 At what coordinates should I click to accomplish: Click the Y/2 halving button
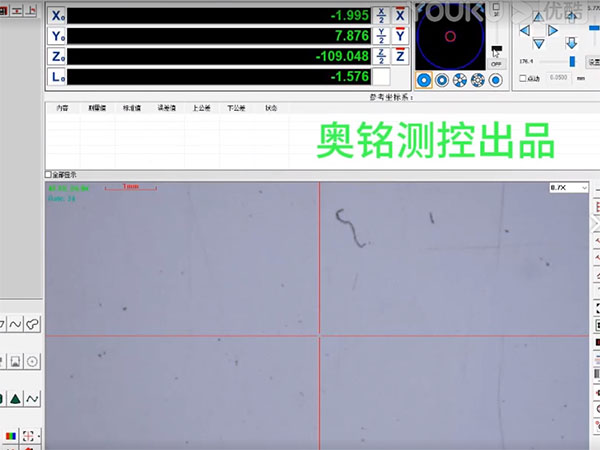[x=381, y=36]
